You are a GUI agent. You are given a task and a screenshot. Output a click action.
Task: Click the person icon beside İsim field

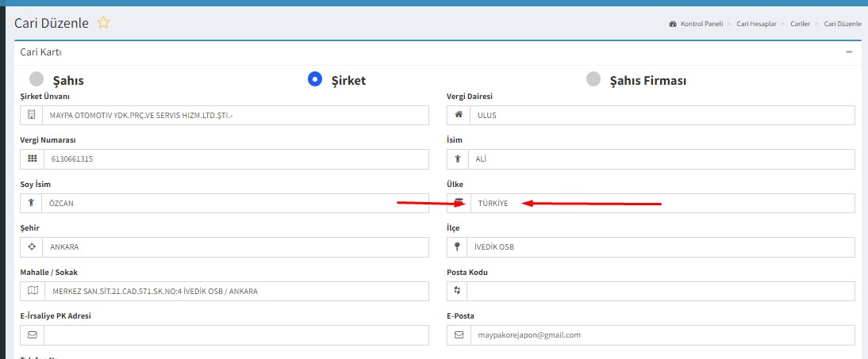tap(459, 158)
